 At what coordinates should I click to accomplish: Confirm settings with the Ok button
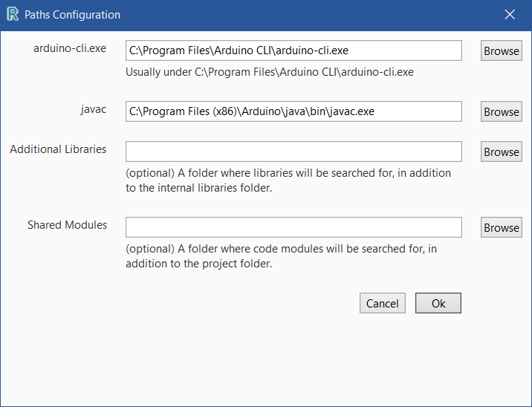[438, 303]
